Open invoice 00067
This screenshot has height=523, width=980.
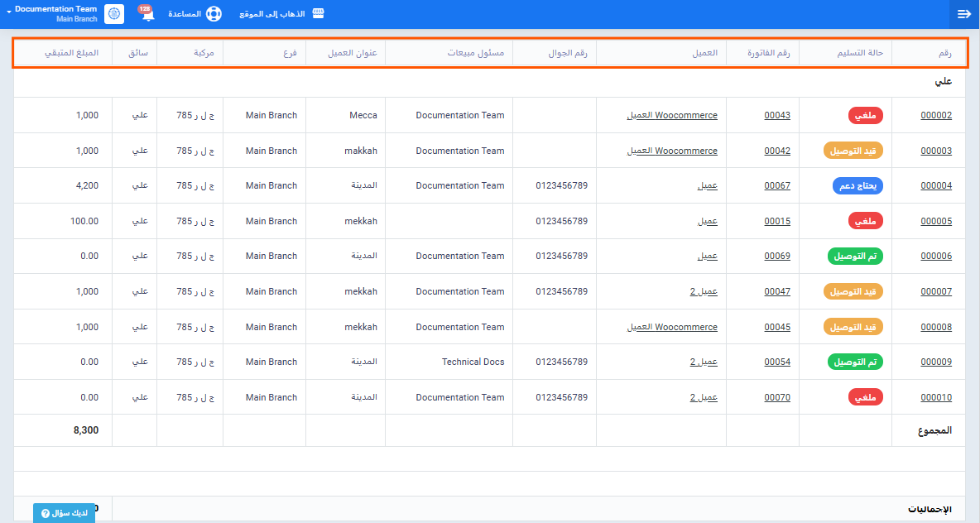(x=777, y=185)
